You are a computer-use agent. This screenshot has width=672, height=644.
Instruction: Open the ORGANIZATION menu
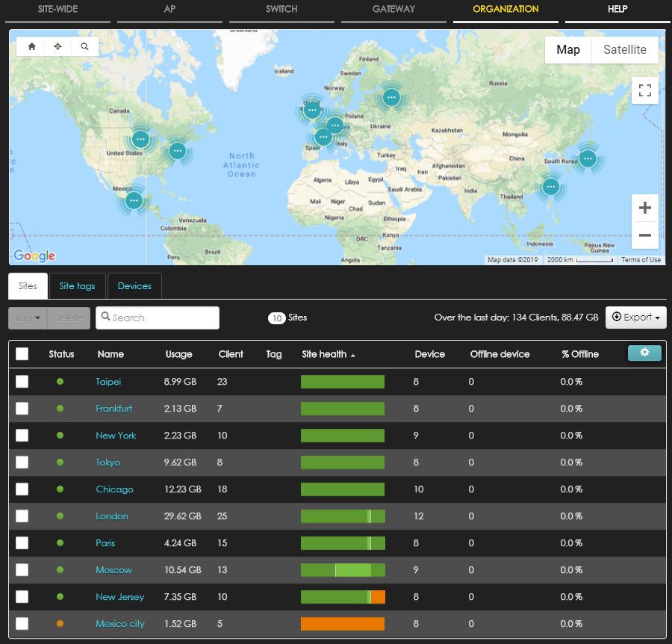point(505,9)
